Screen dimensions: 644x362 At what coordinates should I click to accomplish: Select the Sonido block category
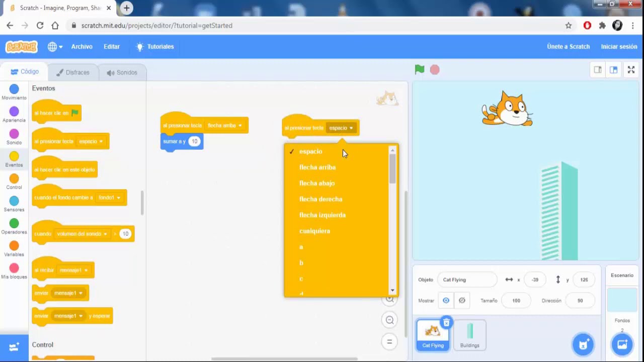point(14,137)
